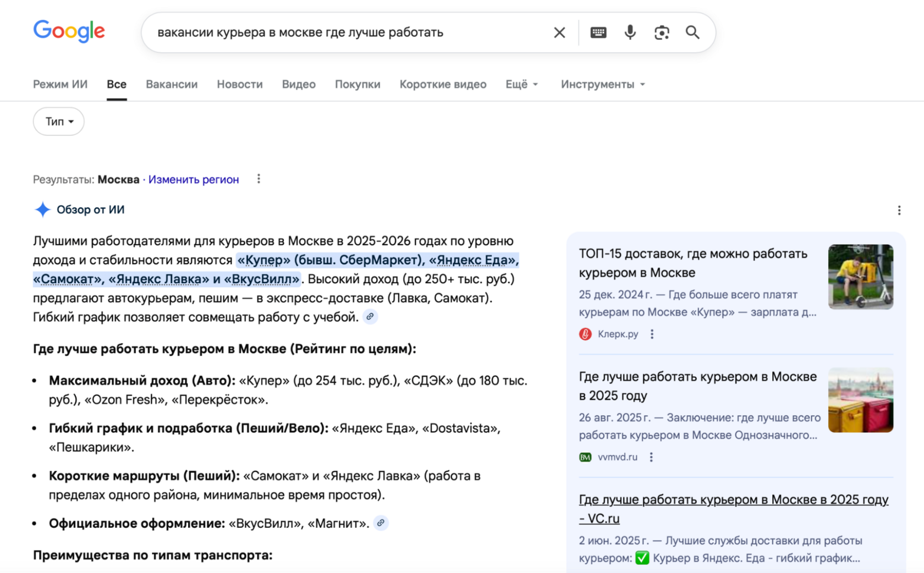Click the Клерк.ру source name
The width and height of the screenshot is (924, 573).
tap(618, 334)
